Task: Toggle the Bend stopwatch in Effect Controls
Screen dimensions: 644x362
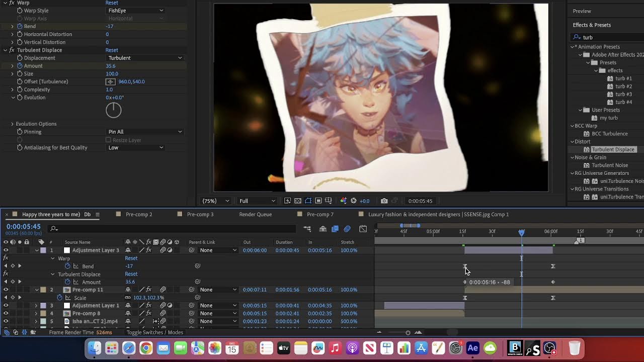Action: 20,26
